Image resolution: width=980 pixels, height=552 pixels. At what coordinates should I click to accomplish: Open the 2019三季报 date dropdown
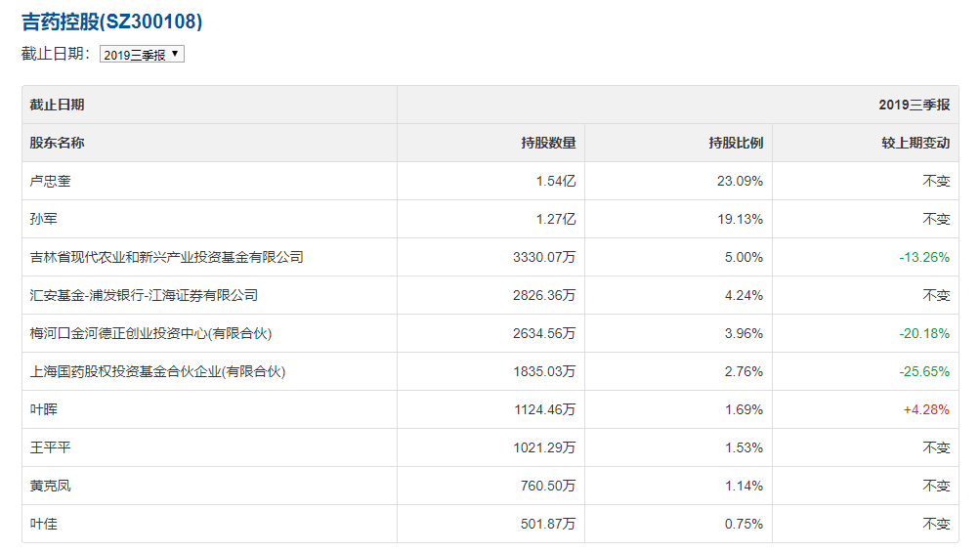pos(142,55)
